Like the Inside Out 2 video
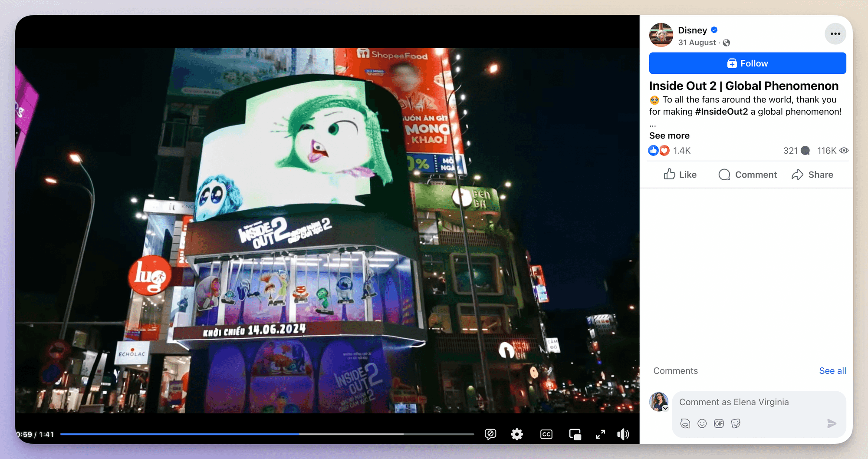The image size is (868, 459). 680,175
